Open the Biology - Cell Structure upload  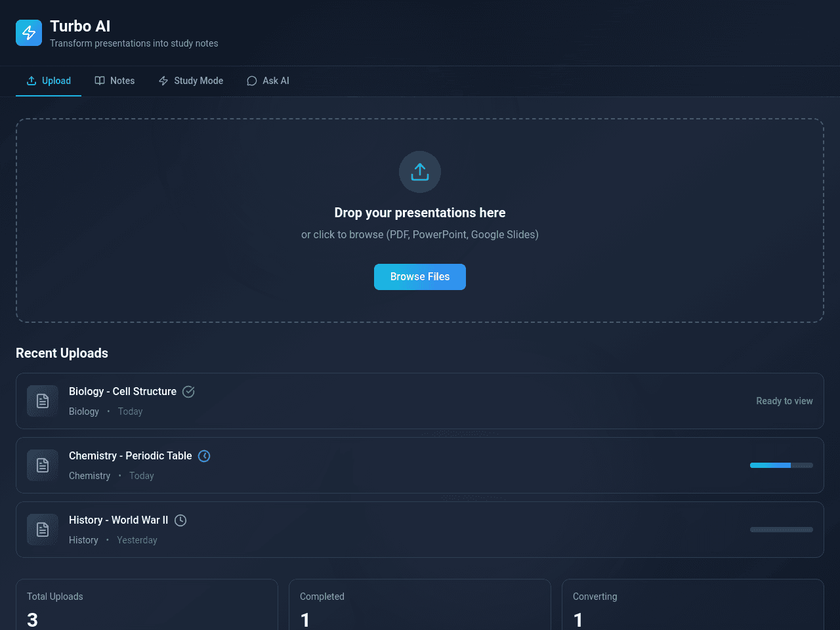(x=420, y=401)
